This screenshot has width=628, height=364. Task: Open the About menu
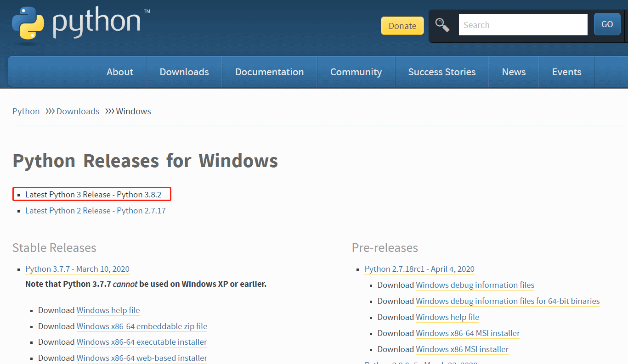[120, 72]
